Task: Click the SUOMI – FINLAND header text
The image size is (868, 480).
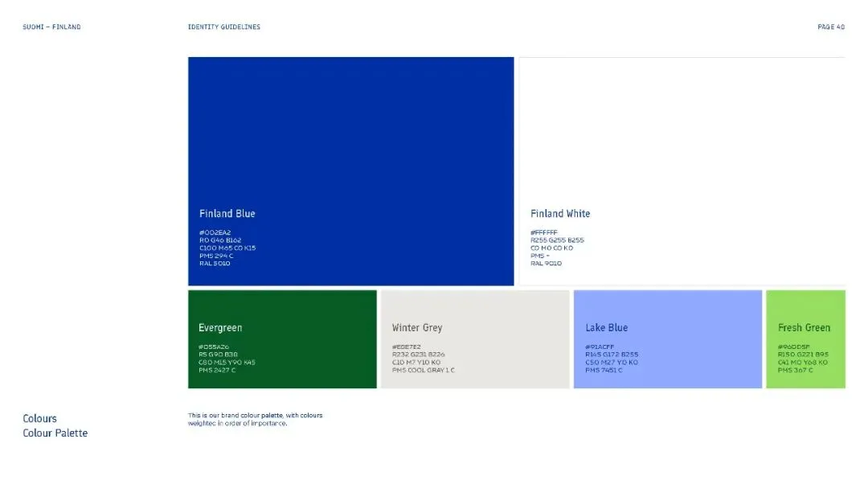Action: (x=51, y=27)
